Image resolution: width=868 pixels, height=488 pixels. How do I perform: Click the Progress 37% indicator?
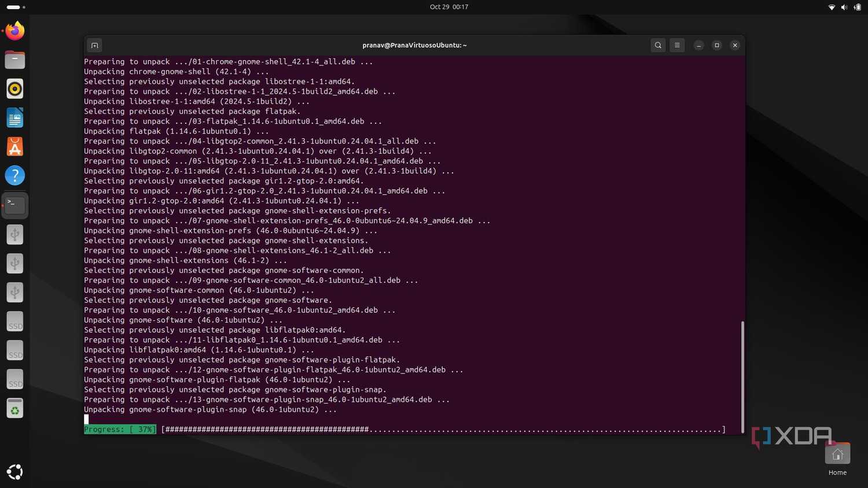(120, 429)
